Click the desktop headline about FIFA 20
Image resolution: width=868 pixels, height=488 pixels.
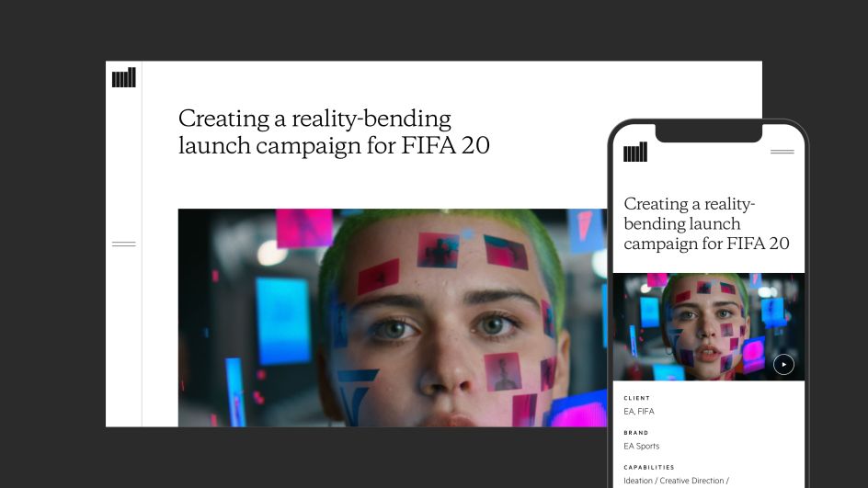(334, 132)
